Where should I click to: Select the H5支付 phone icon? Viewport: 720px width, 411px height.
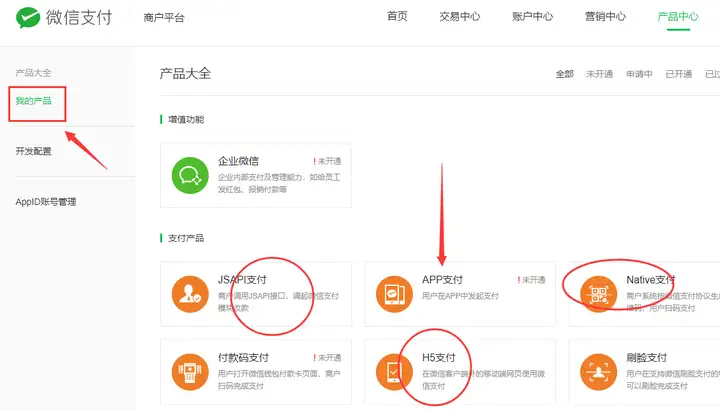[394, 372]
